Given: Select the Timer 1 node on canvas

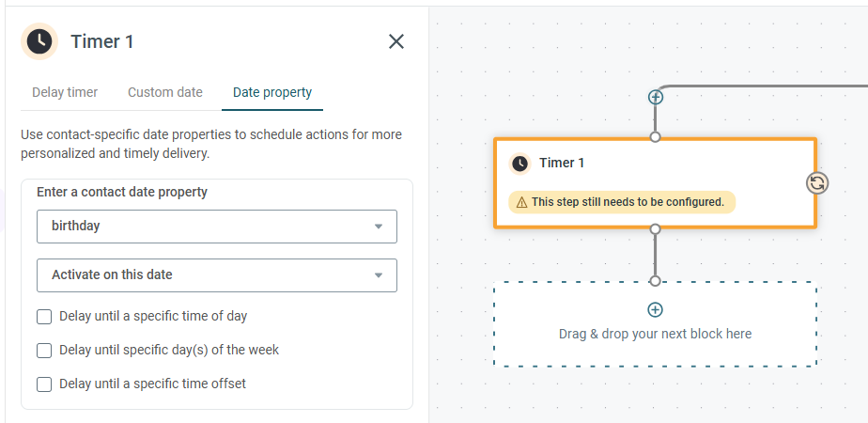Looking at the screenshot, I should pos(656,182).
